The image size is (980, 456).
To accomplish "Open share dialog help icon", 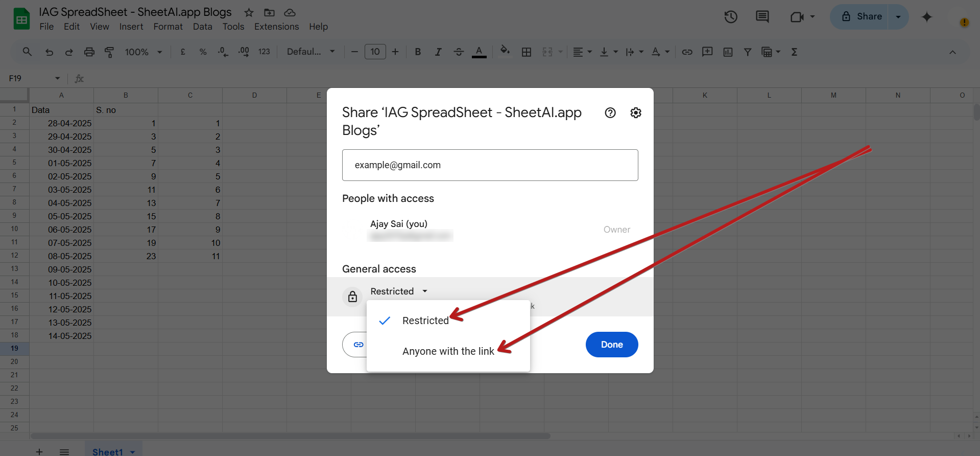I will [x=610, y=112].
